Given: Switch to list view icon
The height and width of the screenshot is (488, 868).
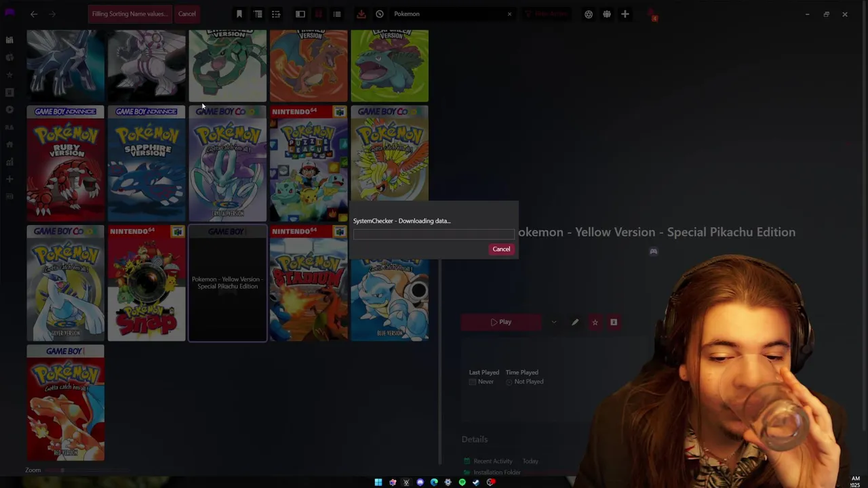Looking at the screenshot, I should tap(337, 14).
